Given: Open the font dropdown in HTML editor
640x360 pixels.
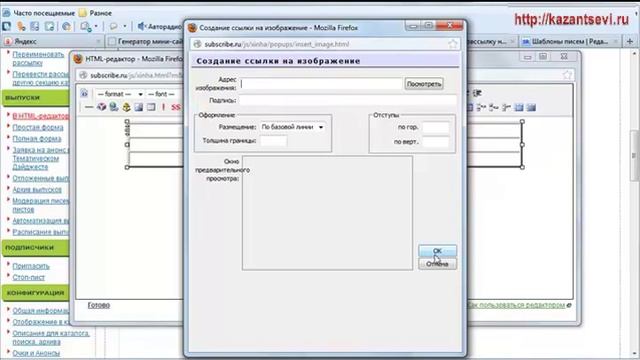Looking at the screenshot, I should tap(163, 94).
